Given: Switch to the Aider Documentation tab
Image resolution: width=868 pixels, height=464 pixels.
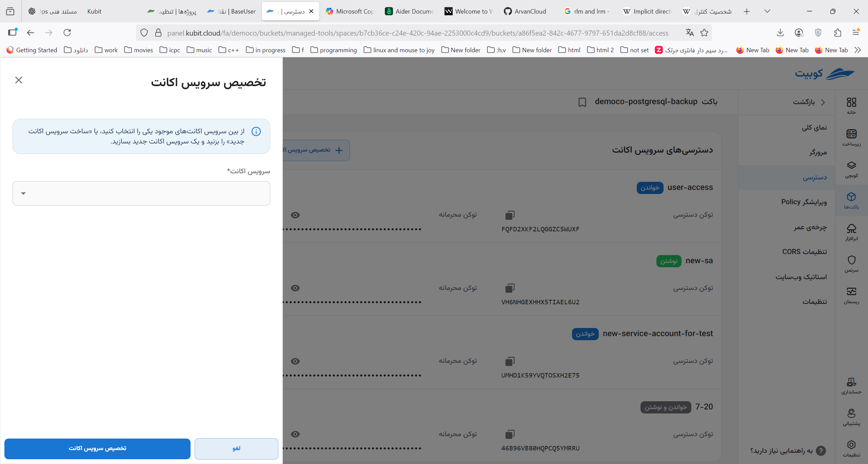Looking at the screenshot, I should [410, 11].
